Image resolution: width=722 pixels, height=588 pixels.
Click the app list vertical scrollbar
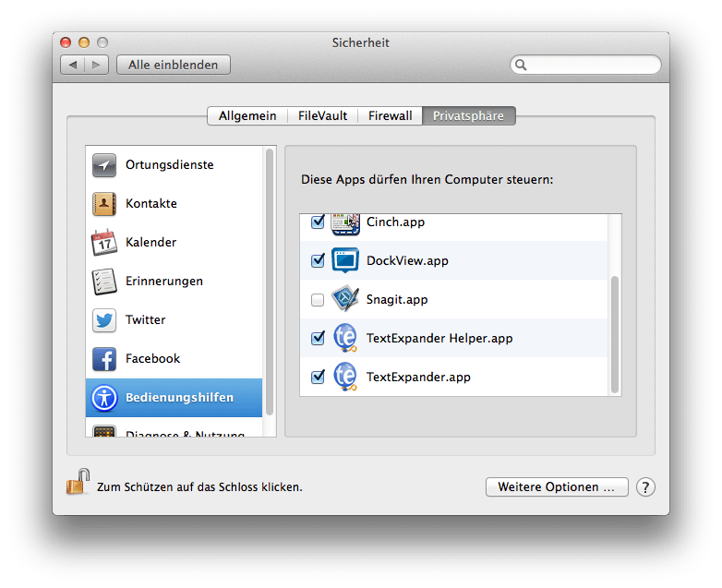click(615, 332)
